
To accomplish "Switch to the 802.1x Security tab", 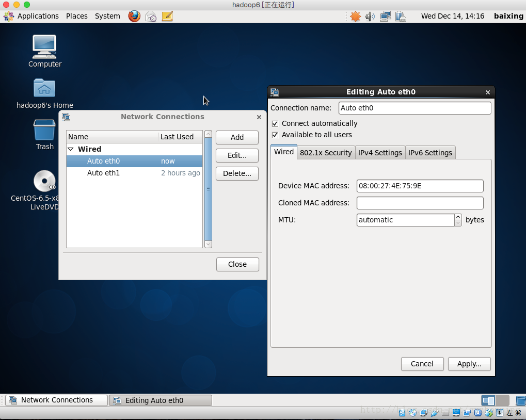I will coord(326,153).
